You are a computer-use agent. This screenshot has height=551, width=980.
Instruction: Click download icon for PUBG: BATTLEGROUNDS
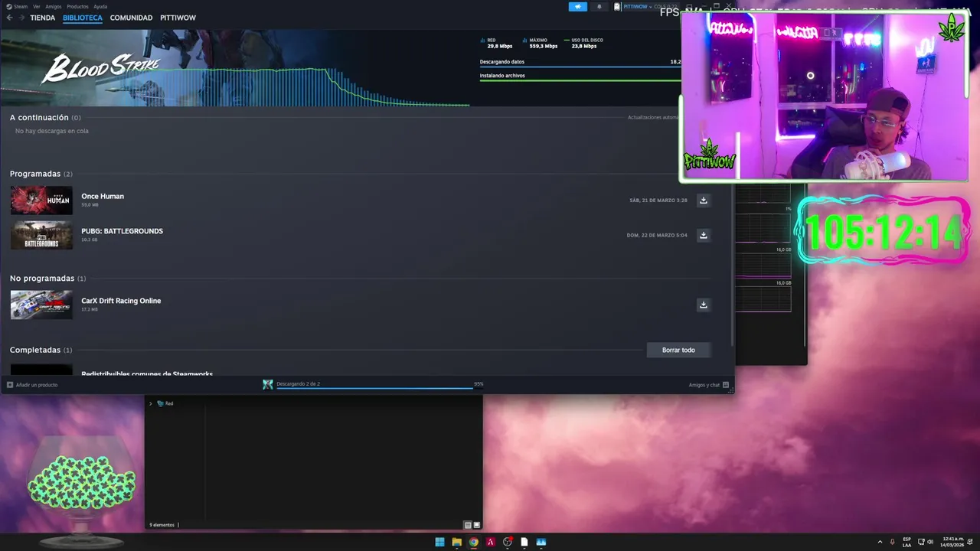[x=703, y=235]
